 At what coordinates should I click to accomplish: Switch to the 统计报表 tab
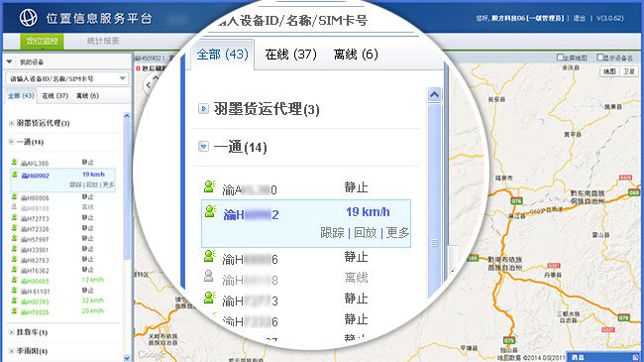(103, 41)
